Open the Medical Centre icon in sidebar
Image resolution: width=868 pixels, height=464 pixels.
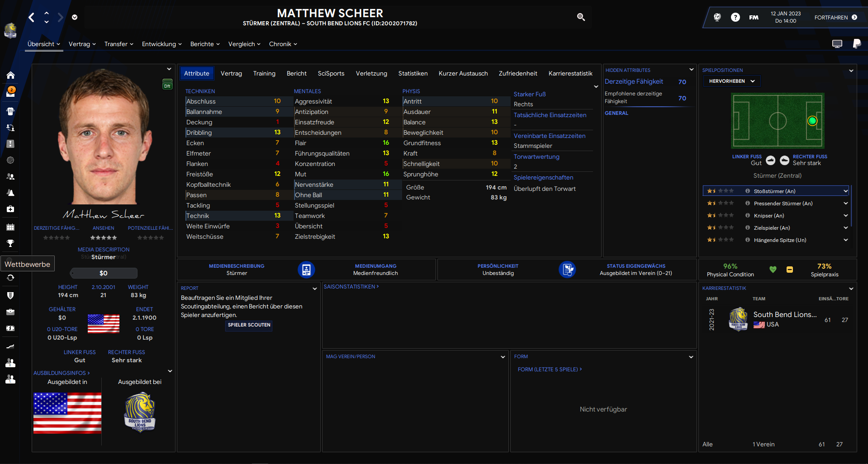pyautogui.click(x=10, y=209)
